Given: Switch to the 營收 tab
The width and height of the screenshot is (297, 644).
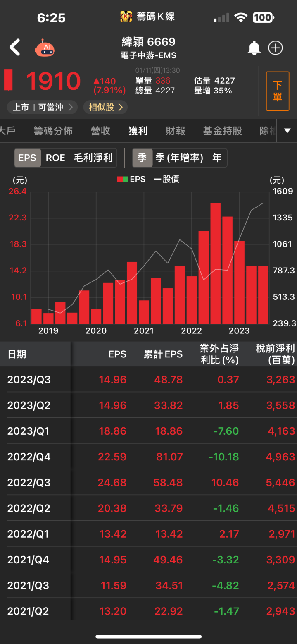Looking at the screenshot, I should [100, 131].
